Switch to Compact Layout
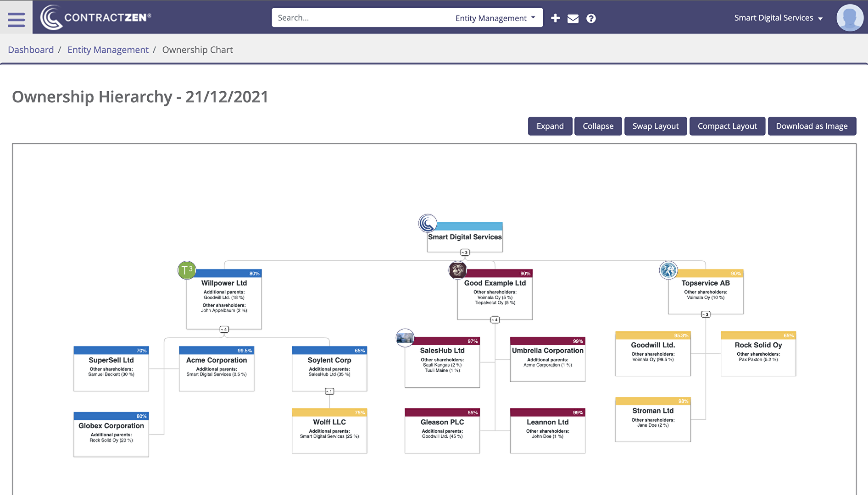868x495 pixels. tap(727, 126)
